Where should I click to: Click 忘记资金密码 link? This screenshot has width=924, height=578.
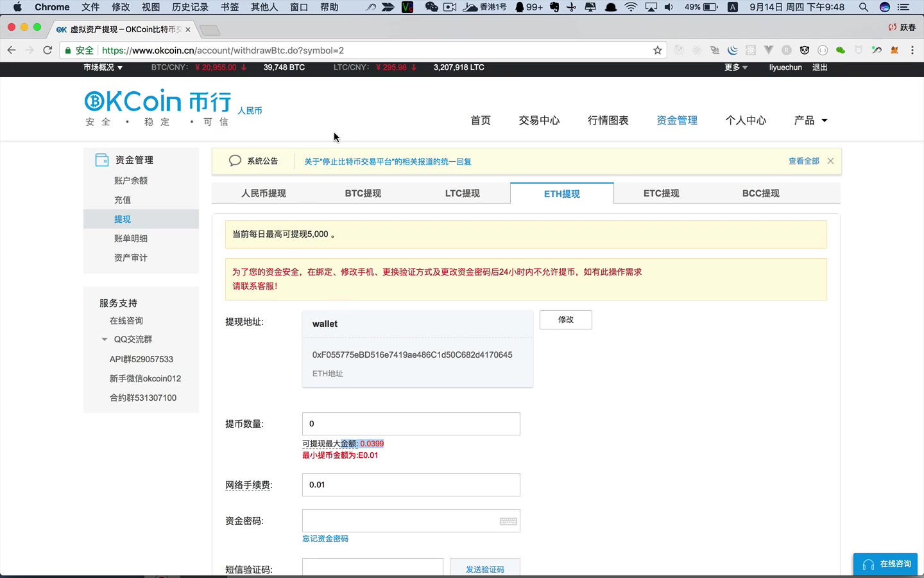[x=325, y=539]
